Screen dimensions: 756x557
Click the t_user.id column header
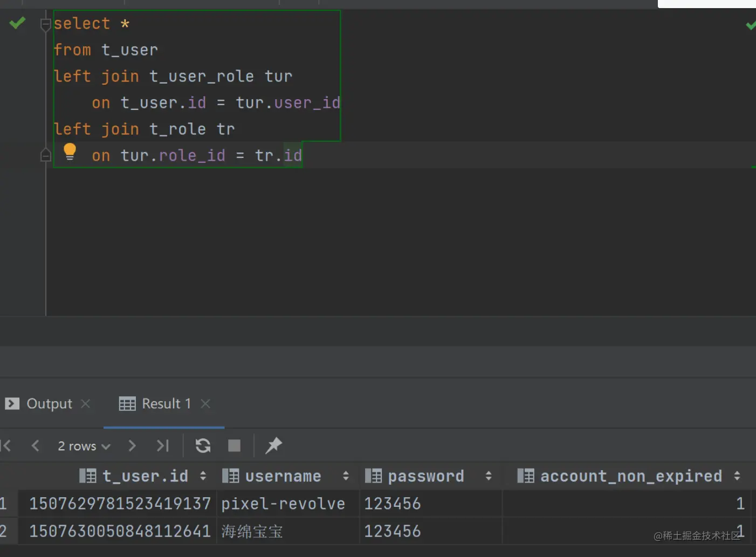(x=145, y=476)
